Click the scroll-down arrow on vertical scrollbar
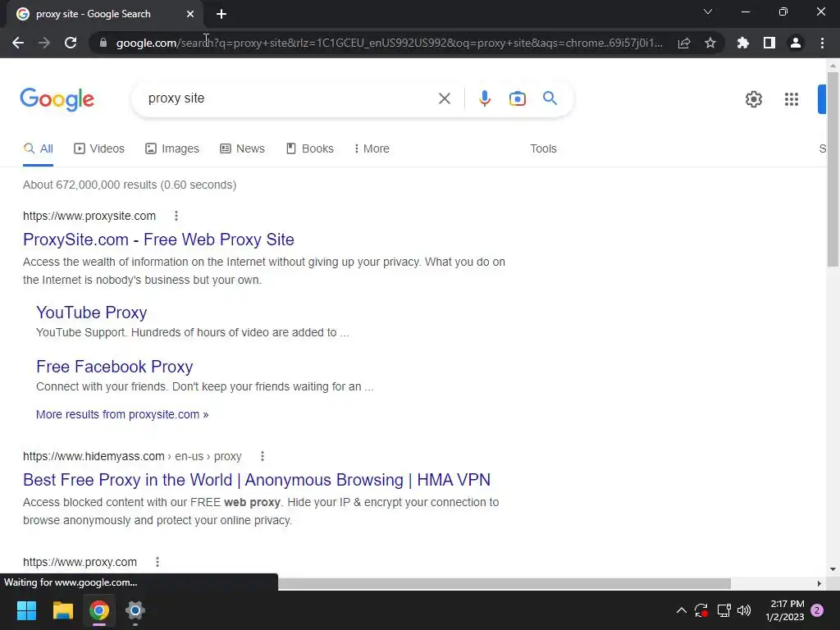This screenshot has width=840, height=630. (x=833, y=569)
